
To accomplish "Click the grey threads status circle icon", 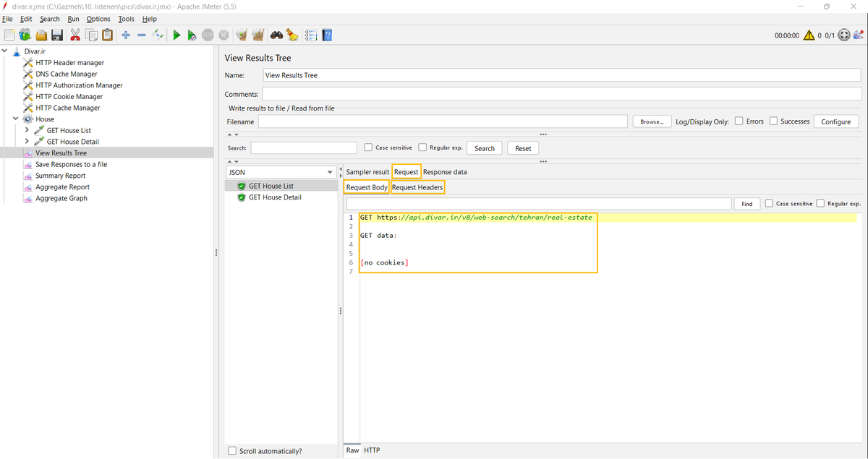I will coord(844,35).
